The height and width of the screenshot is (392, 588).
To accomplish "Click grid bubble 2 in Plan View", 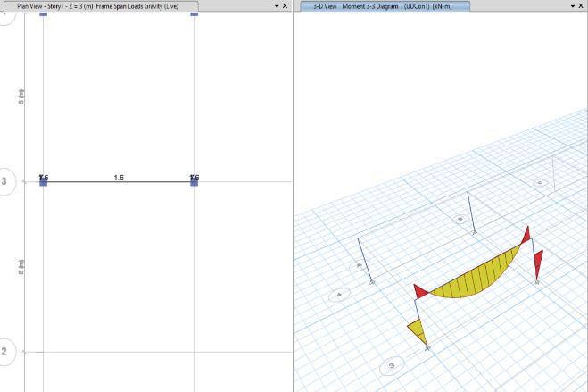I will 4,352.
